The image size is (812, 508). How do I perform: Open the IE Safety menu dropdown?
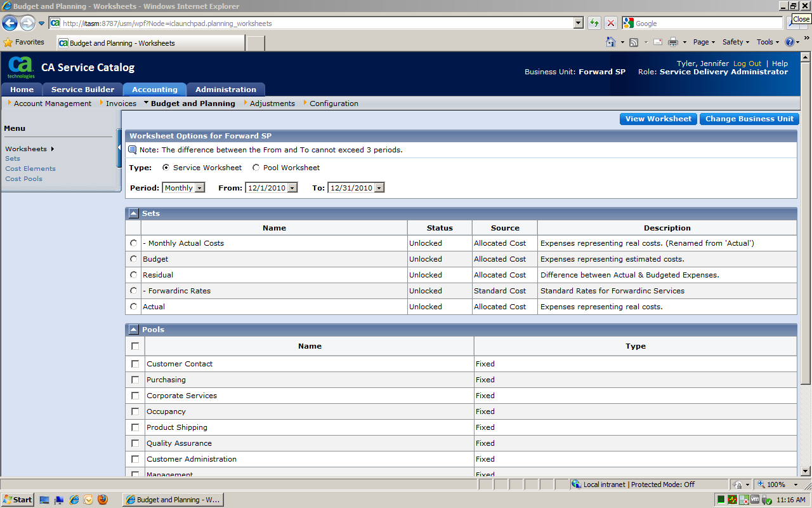coord(736,42)
